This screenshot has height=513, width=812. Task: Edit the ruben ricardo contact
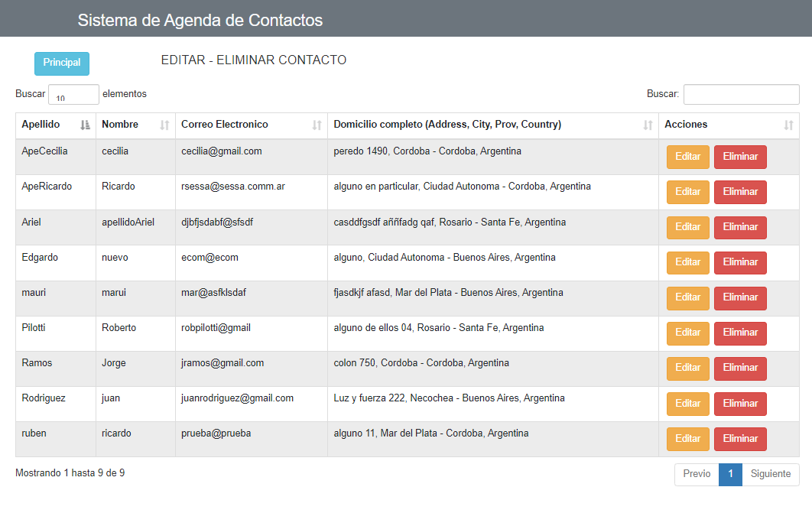coord(687,439)
